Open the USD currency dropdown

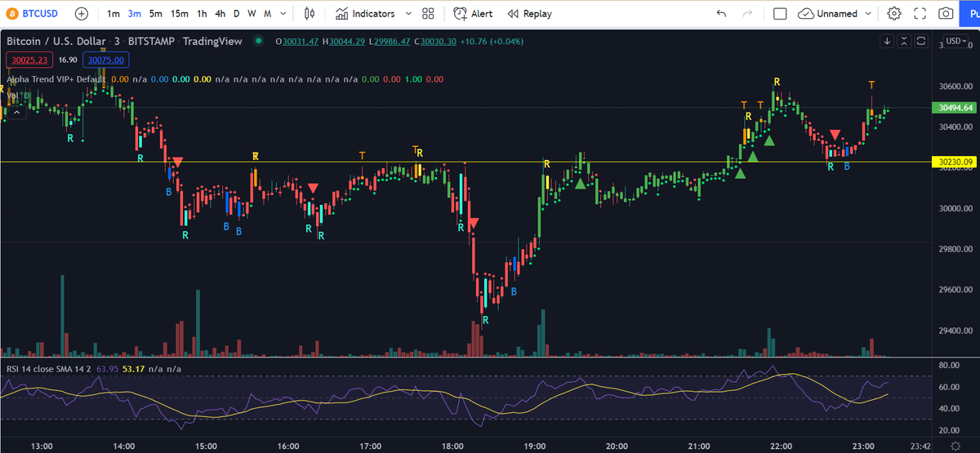955,41
